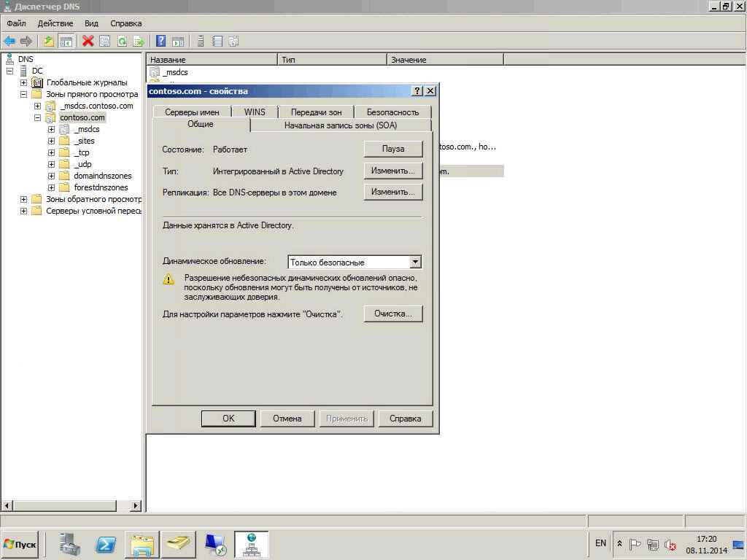The width and height of the screenshot is (747, 560).
Task: Collapse the contoso.com zone node
Action: click(37, 117)
